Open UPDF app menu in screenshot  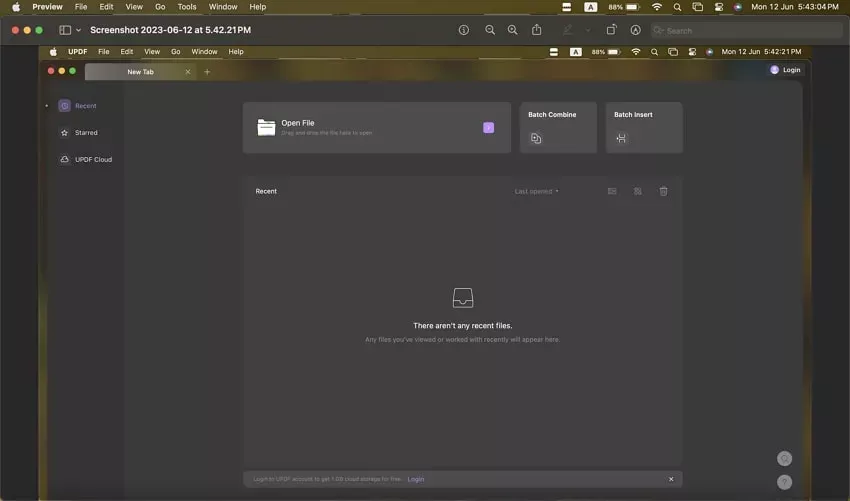[x=78, y=52]
